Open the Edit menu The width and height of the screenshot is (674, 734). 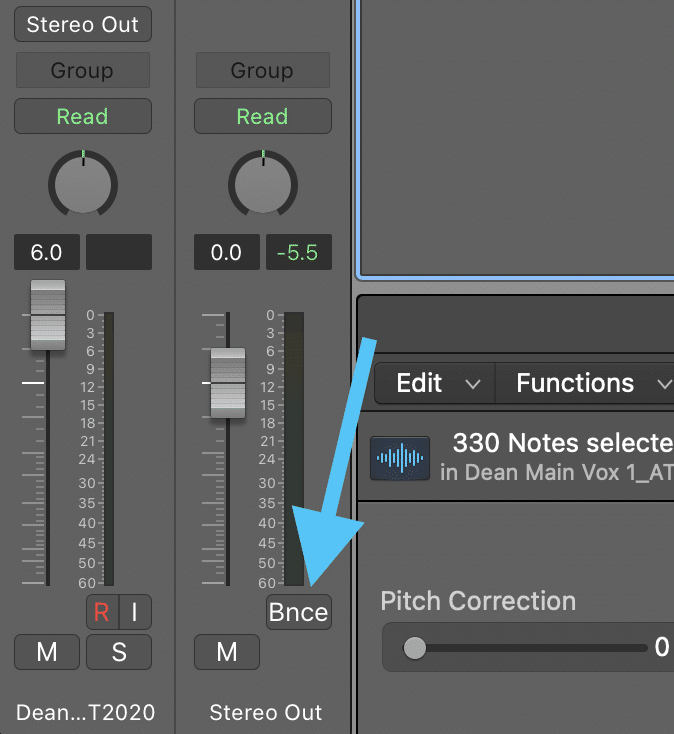point(435,383)
